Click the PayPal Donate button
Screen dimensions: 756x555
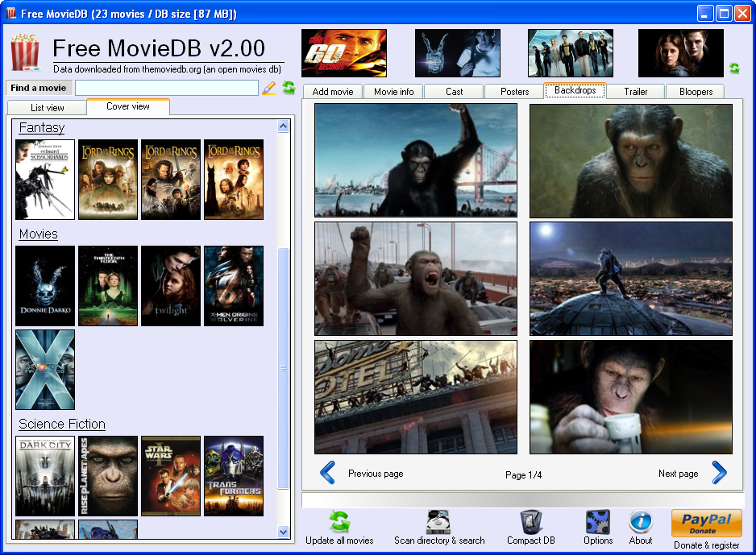tap(706, 523)
